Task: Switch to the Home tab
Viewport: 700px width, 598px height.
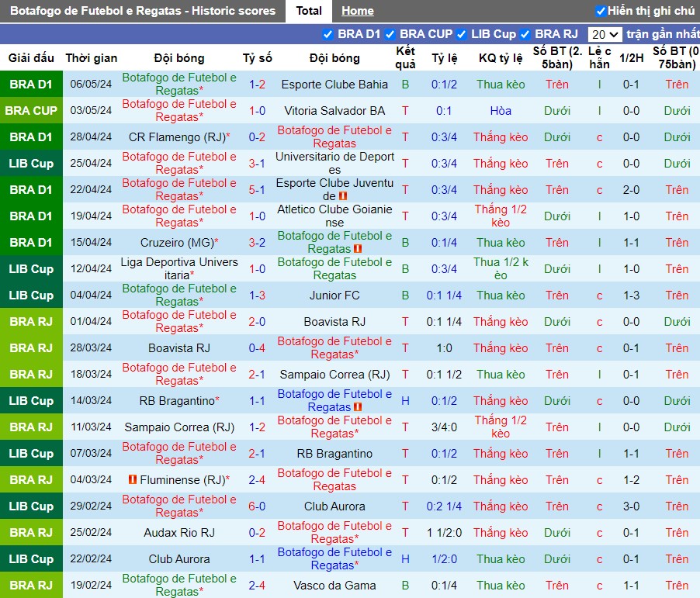Action: (358, 11)
